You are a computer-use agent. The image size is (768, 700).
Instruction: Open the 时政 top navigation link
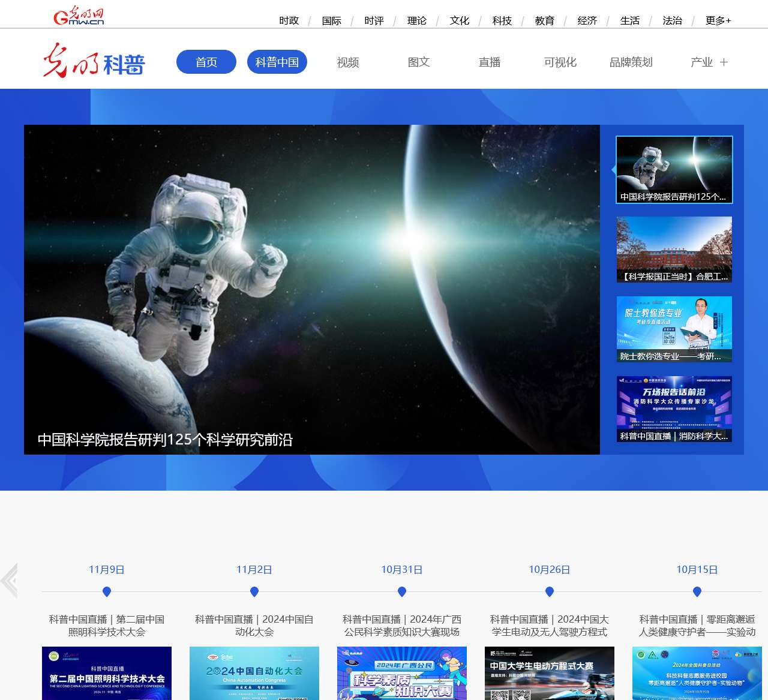point(289,20)
